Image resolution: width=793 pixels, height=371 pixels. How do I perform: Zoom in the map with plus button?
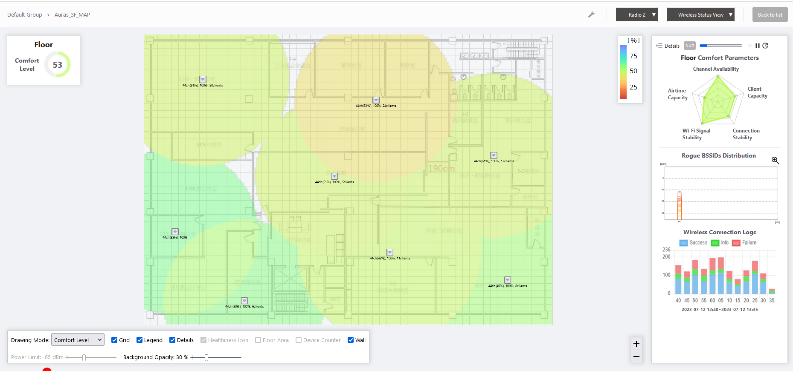pyautogui.click(x=636, y=344)
